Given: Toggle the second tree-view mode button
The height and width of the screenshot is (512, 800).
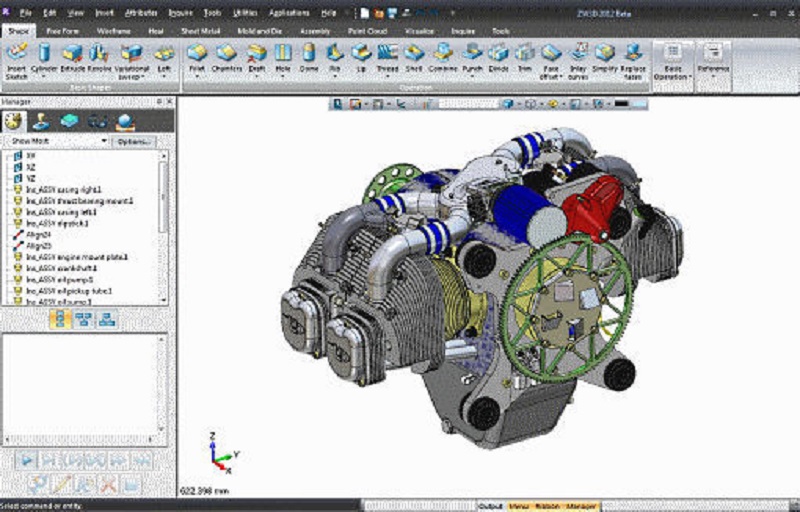Looking at the screenshot, I should point(83,320).
